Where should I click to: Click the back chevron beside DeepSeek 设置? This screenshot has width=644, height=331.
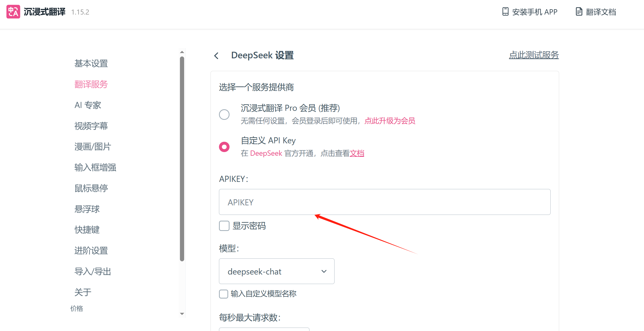point(216,56)
